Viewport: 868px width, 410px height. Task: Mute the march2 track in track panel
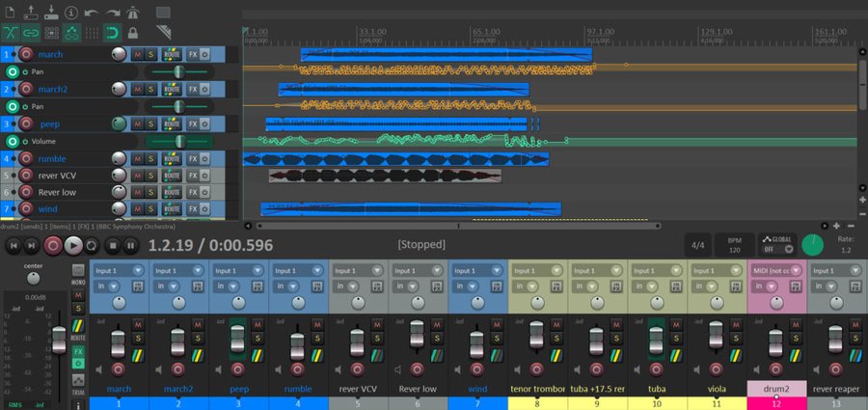pos(137,89)
